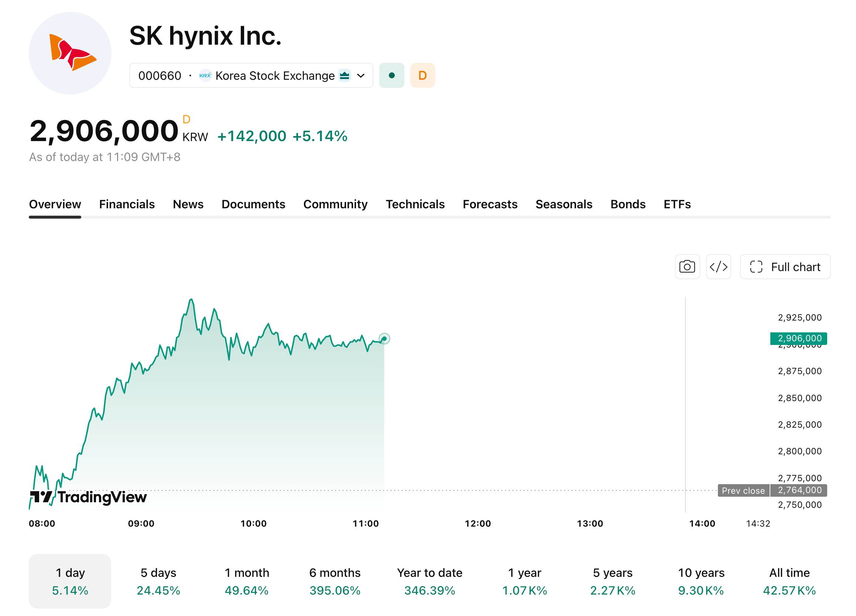Click the 12:00 time axis label
Image resolution: width=856 pixels, height=616 pixels.
pos(478,524)
